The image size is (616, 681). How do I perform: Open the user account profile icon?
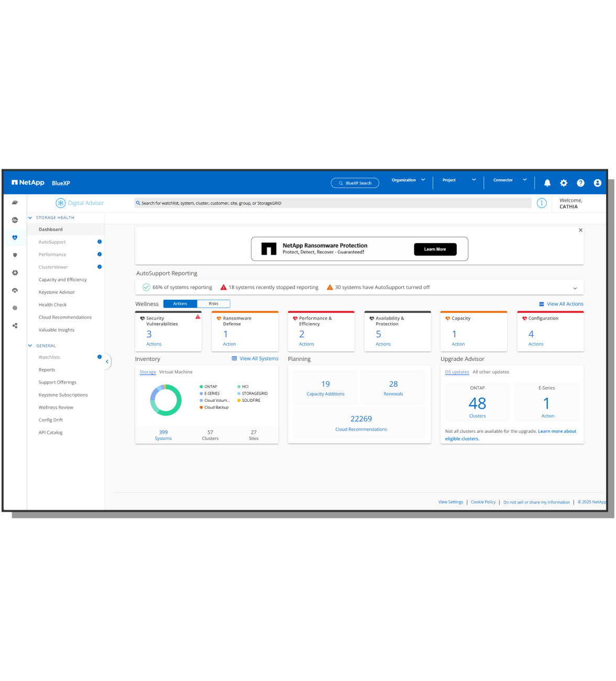[597, 183]
